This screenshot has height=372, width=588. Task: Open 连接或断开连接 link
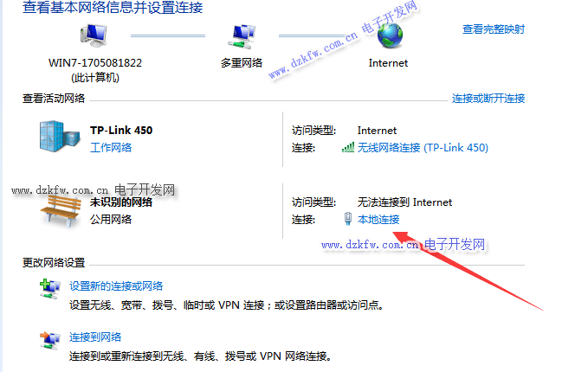tap(488, 99)
